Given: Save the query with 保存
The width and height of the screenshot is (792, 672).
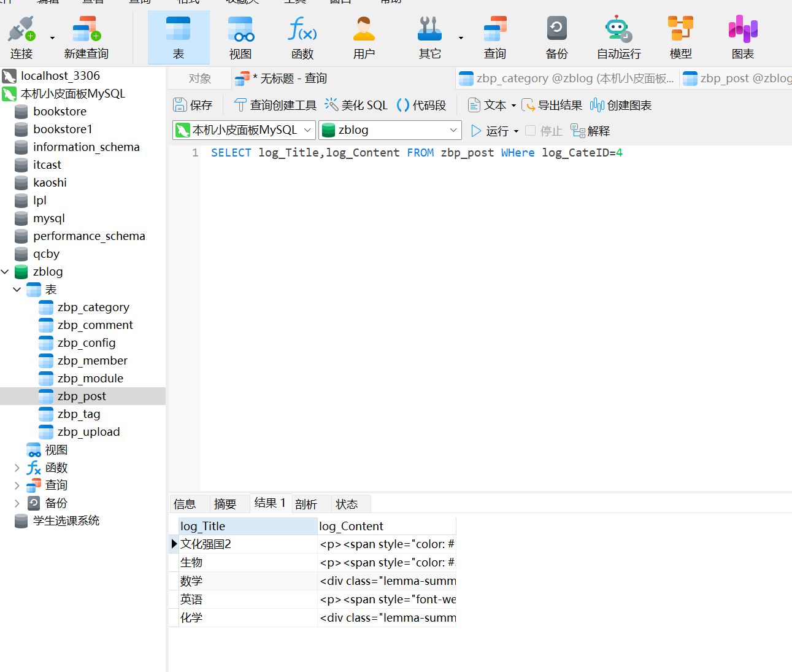Looking at the screenshot, I should [x=193, y=106].
